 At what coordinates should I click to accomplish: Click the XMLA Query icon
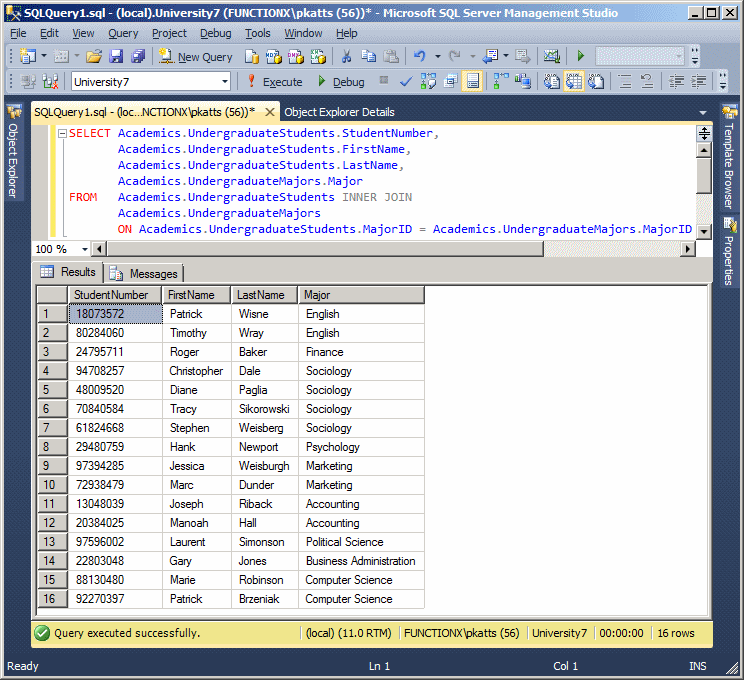(x=318, y=56)
